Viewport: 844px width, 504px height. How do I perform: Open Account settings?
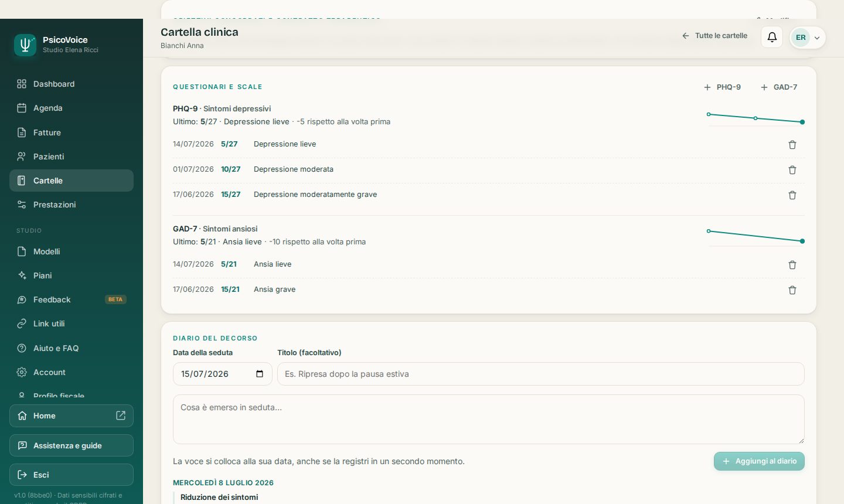[x=72, y=372]
